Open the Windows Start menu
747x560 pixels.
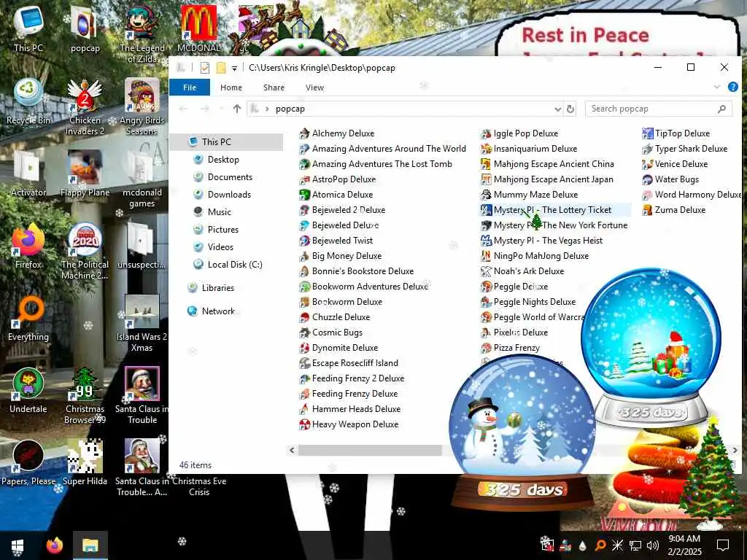[18, 545]
